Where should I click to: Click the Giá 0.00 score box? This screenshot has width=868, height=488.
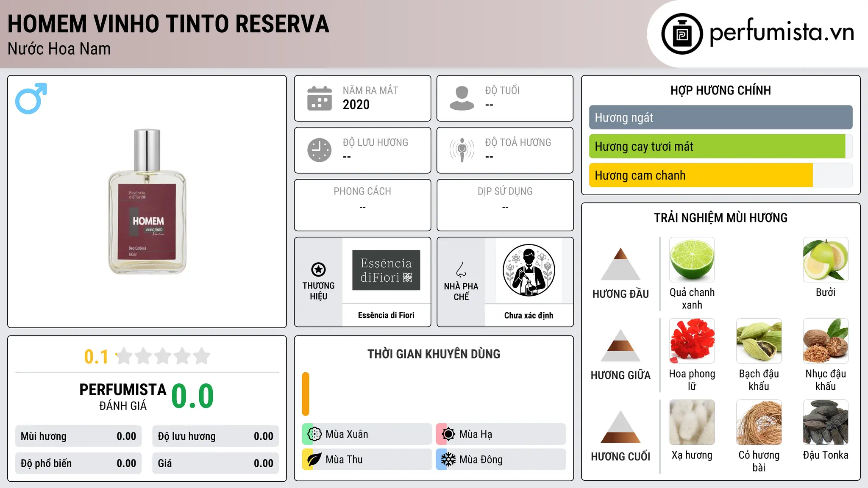coord(215,463)
